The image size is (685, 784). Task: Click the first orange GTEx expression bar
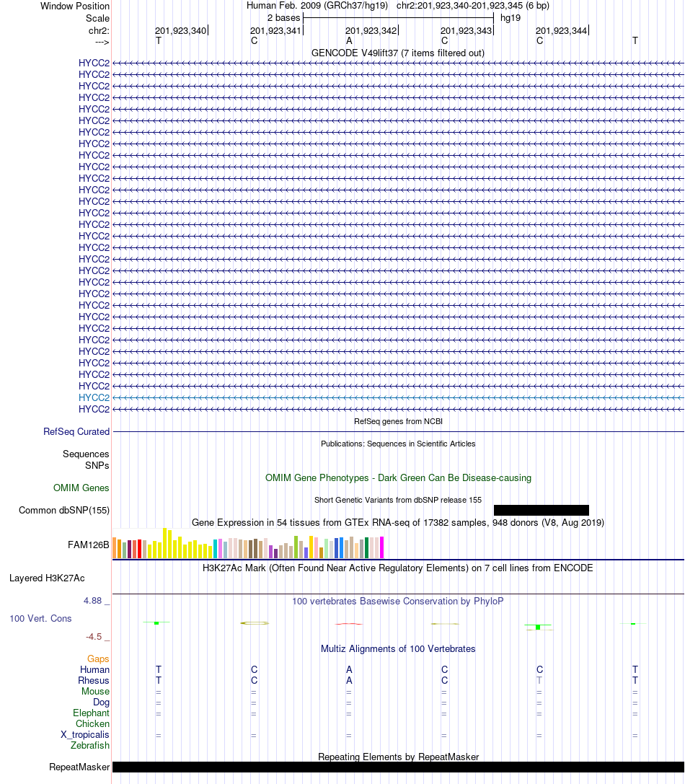click(115, 548)
